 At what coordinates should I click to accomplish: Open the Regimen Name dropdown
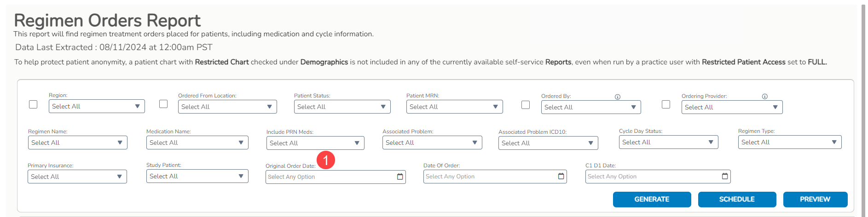point(77,143)
